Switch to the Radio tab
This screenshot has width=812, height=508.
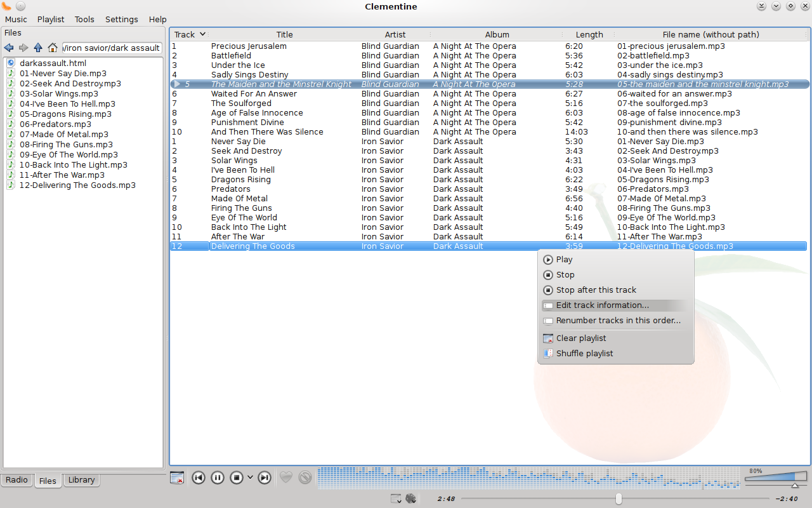pyautogui.click(x=16, y=480)
